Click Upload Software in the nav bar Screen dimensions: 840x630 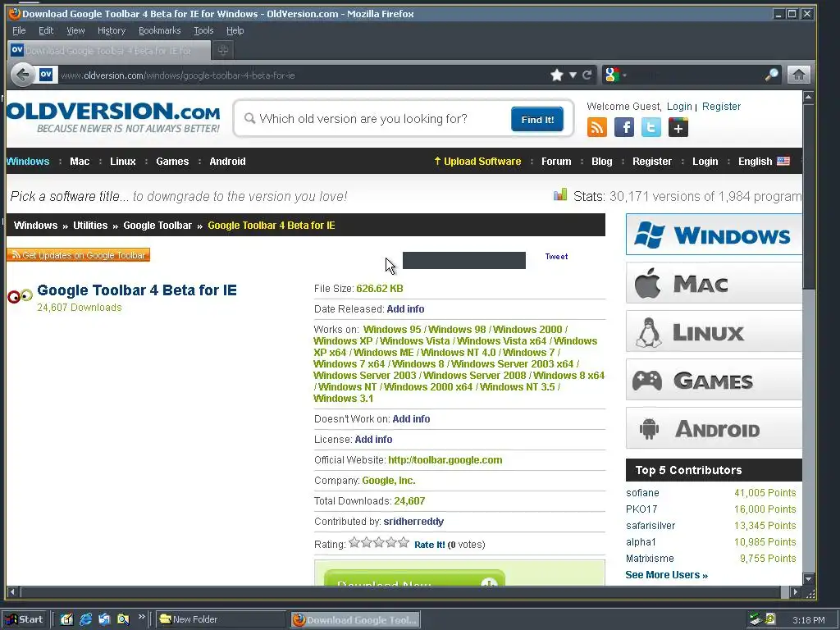click(477, 162)
